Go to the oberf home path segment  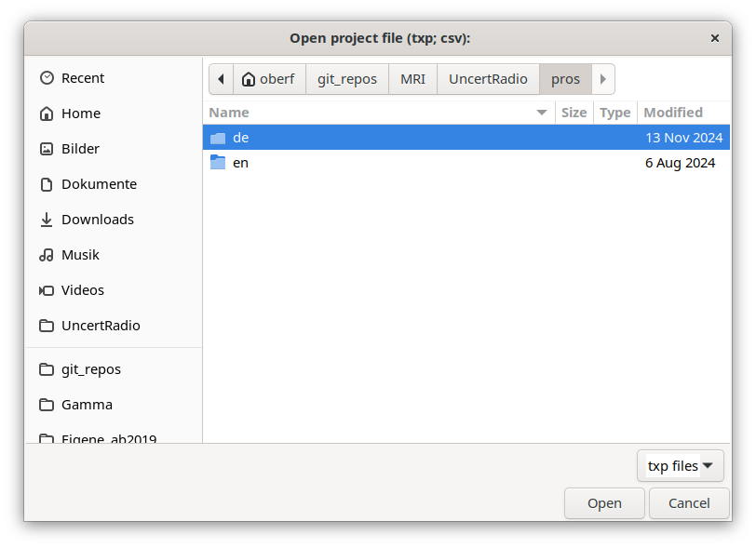[269, 79]
